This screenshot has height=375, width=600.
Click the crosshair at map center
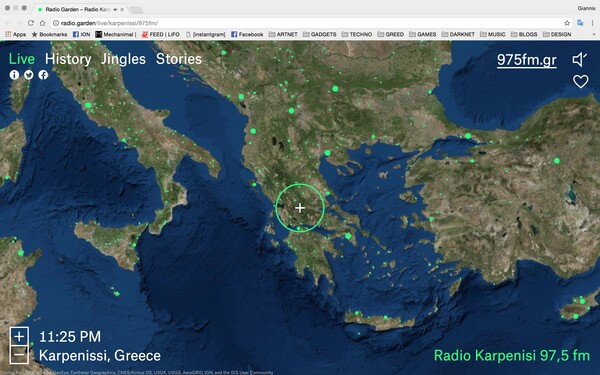pos(300,208)
